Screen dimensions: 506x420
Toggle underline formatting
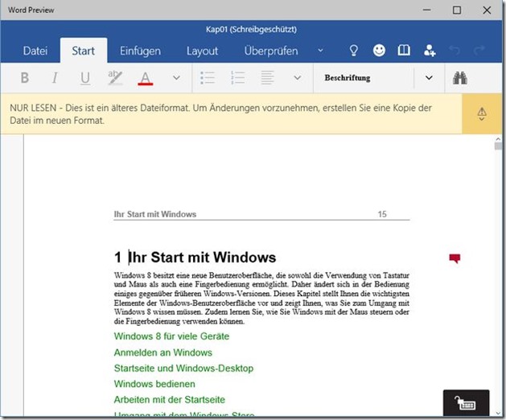click(x=85, y=78)
